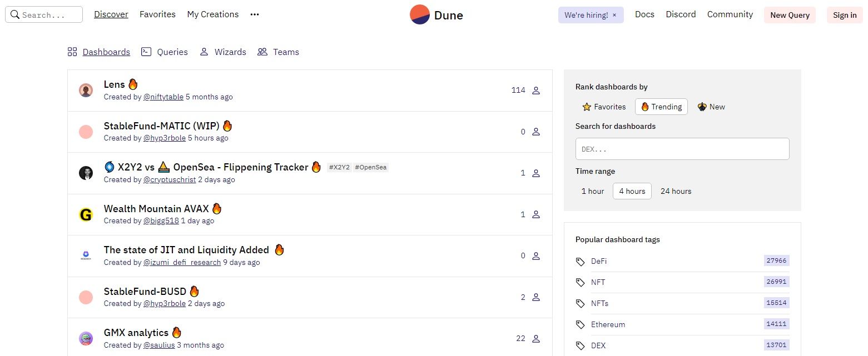Image resolution: width=868 pixels, height=356 pixels.
Task: Open StableFund-MATIC (WIP) dashboard
Action: click(162, 126)
